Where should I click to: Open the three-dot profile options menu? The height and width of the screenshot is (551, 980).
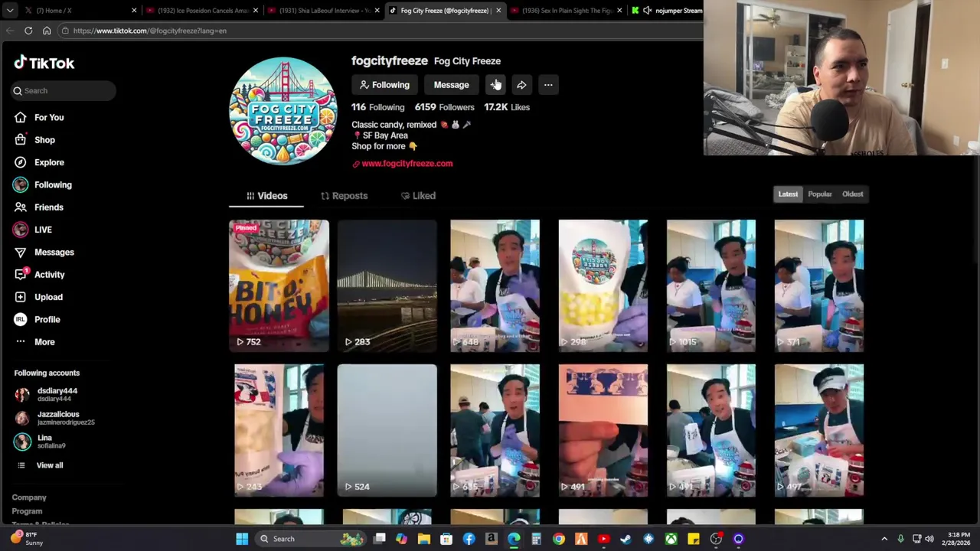coord(548,85)
